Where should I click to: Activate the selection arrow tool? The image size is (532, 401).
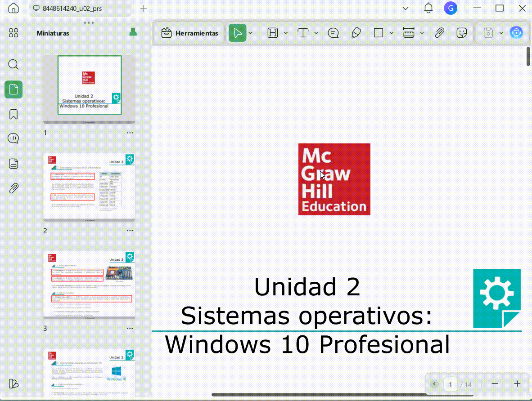238,33
